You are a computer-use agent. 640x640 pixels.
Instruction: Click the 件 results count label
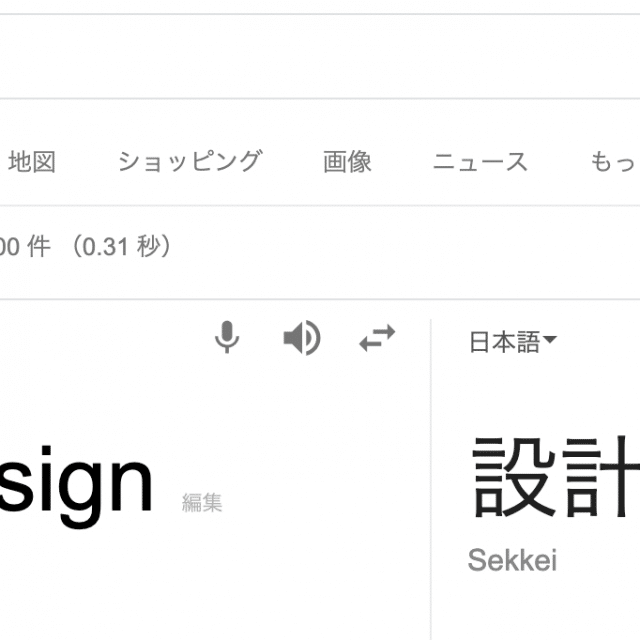coord(39,247)
